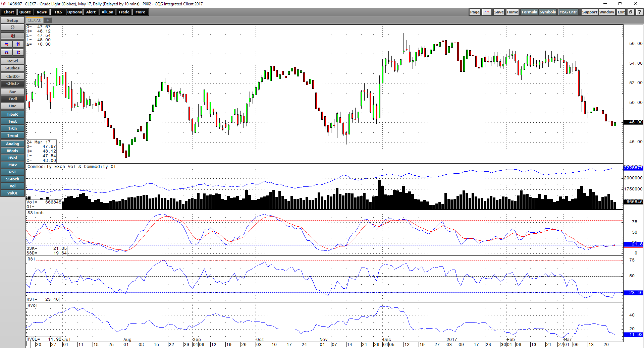Viewport: 644px width, 348px height.
Task: Click the 666845 volume value label
Action: [633, 201]
